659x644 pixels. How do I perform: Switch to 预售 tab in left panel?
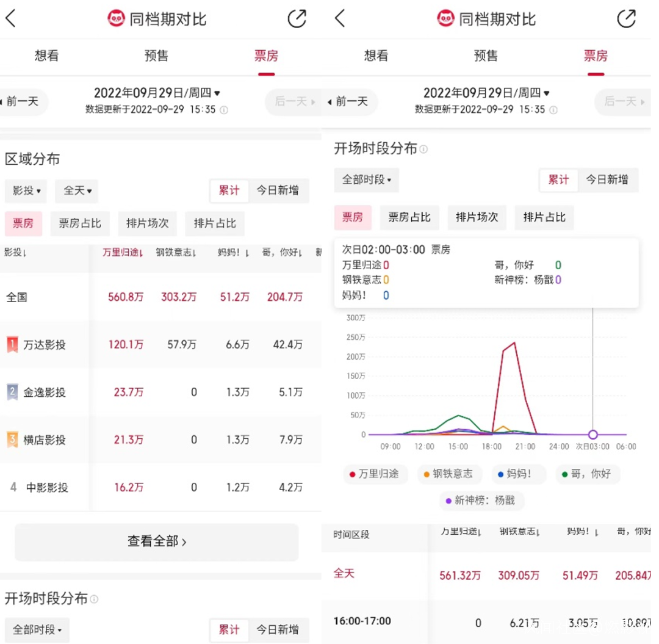click(156, 56)
